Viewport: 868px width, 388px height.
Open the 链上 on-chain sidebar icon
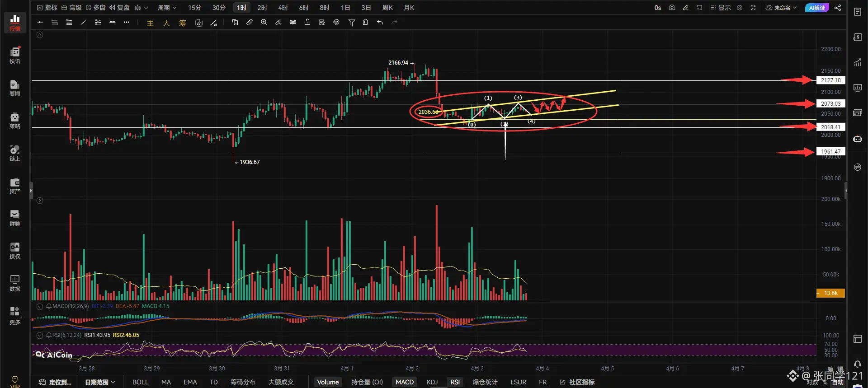pos(15,153)
